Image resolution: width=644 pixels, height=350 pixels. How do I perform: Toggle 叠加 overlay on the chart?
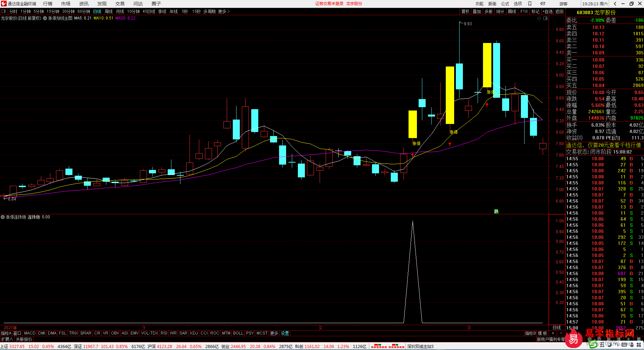pos(477,11)
